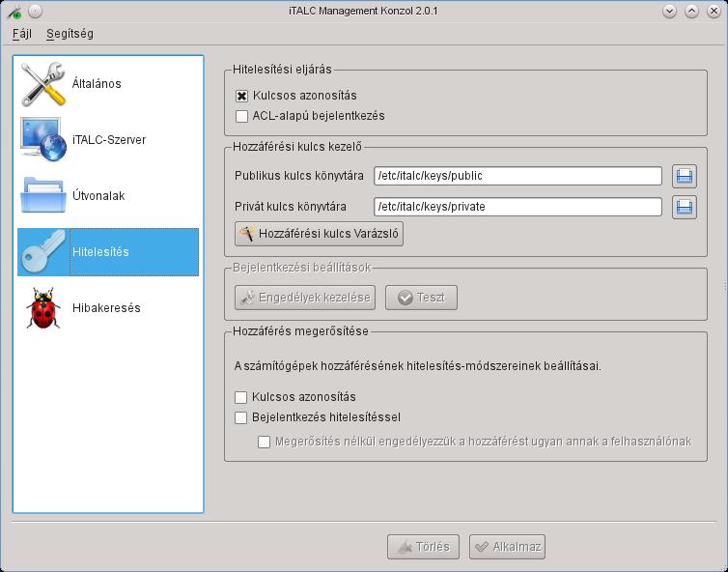Viewport: 728px width, 572px height.
Task: Click the round window pin button in title bar
Action: click(x=36, y=12)
